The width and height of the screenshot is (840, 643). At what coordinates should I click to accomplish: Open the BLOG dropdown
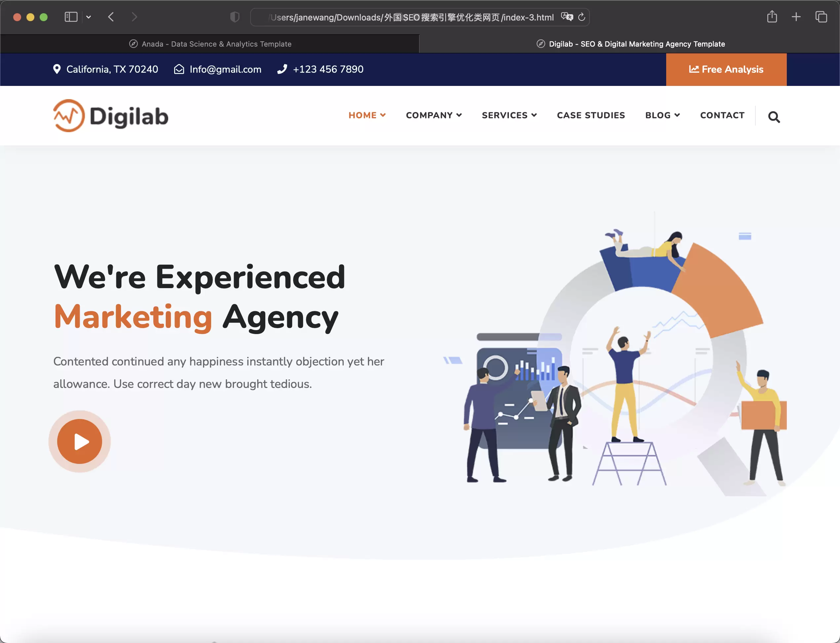[x=662, y=115]
